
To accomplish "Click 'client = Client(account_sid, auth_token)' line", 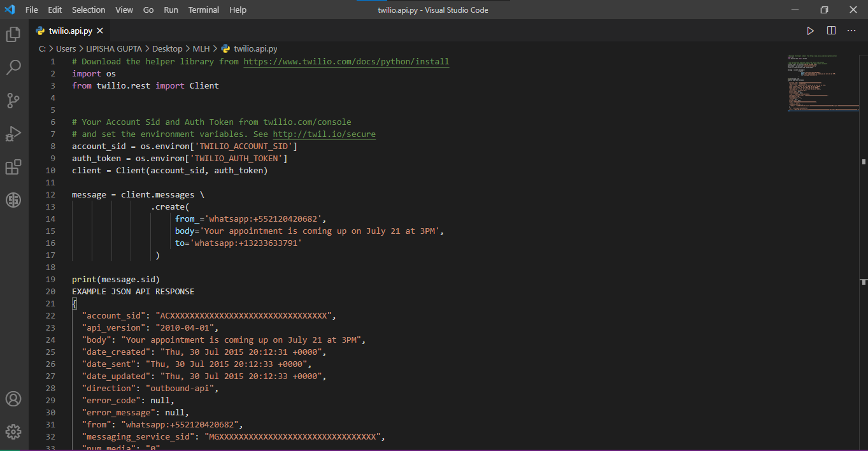I will (170, 171).
